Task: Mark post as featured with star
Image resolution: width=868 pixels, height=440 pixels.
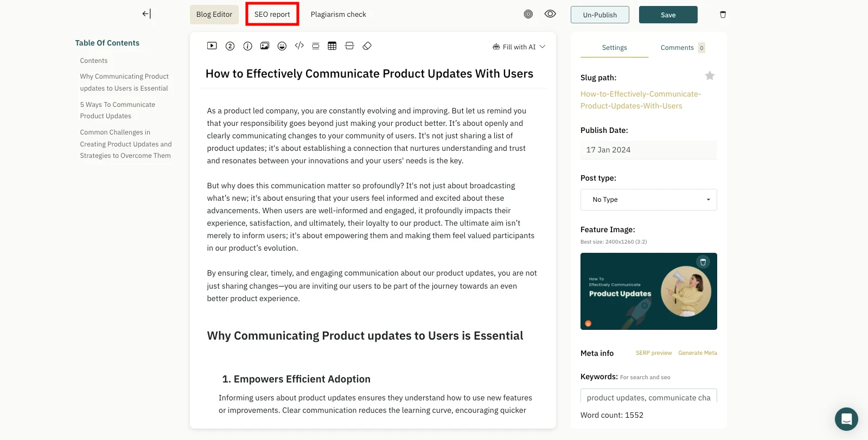Action: (710, 76)
